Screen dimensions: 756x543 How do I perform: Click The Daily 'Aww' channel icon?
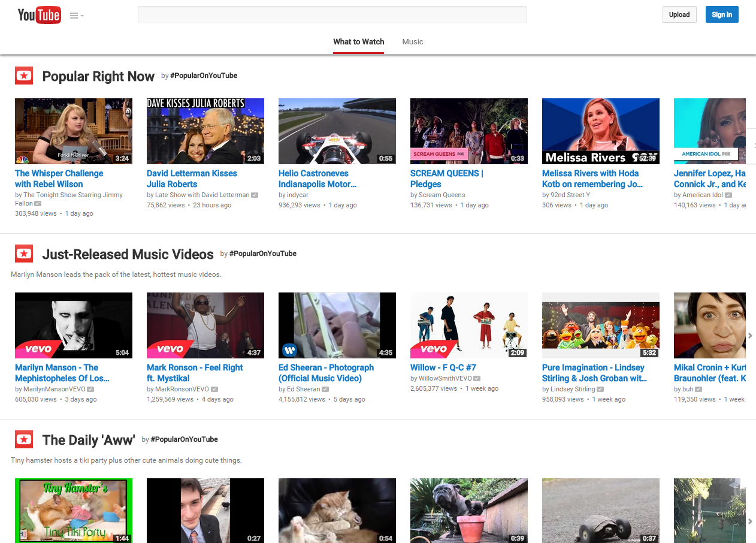[23, 439]
